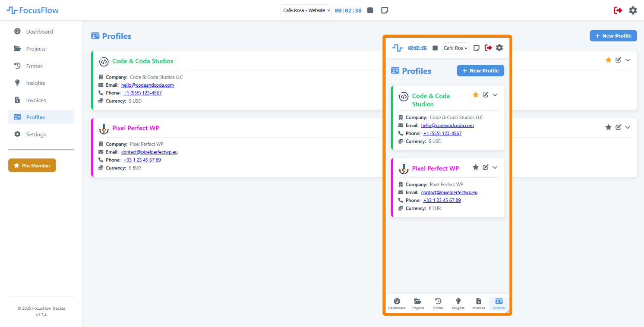Click the Pro Member button
This screenshot has height=327, width=644.
pos(32,165)
